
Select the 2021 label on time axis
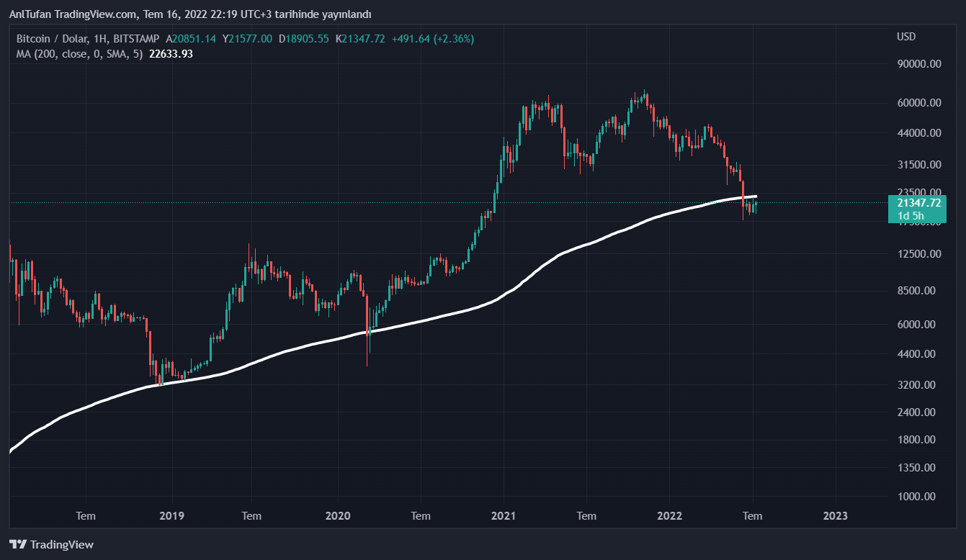pos(503,516)
